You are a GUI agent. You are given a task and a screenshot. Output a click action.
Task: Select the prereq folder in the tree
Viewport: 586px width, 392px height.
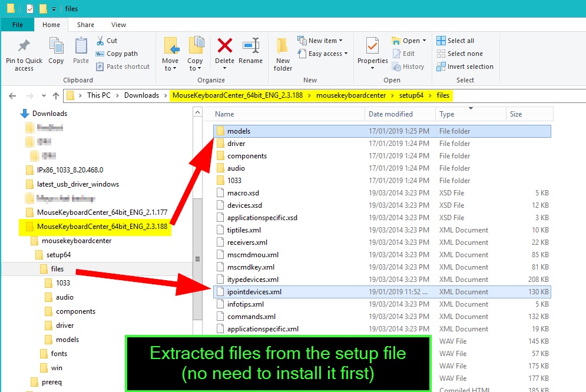coord(52,382)
